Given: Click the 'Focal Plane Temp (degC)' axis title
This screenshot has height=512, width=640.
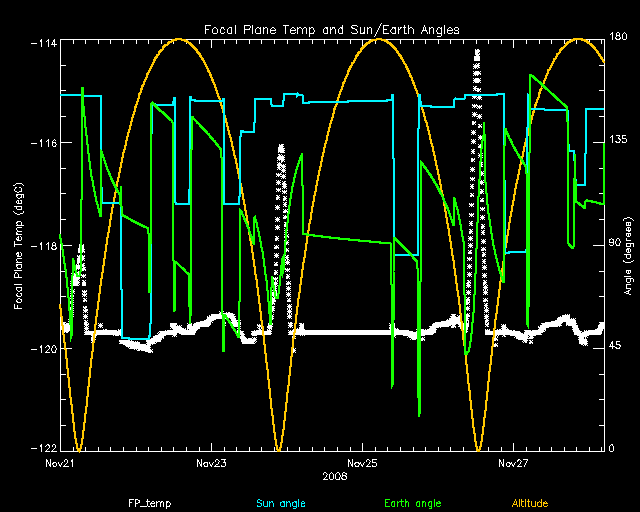Looking at the screenshot, I should [x=19, y=245].
